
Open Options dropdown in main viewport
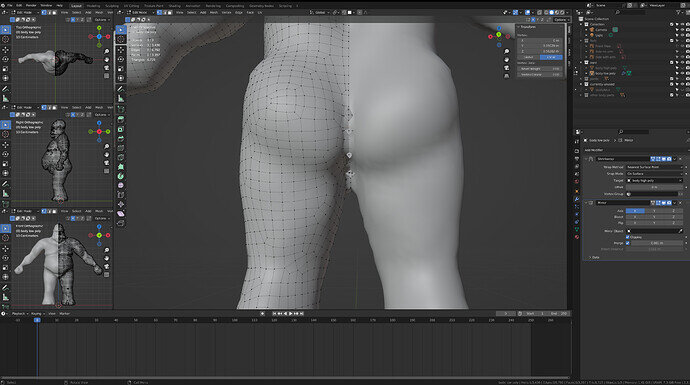tap(561, 20)
